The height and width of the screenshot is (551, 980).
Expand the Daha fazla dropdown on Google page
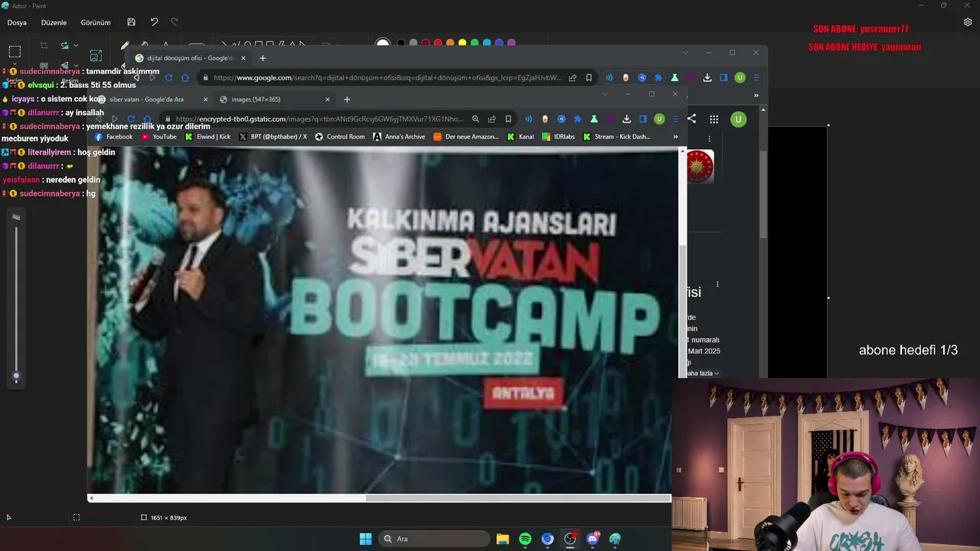[x=701, y=373]
